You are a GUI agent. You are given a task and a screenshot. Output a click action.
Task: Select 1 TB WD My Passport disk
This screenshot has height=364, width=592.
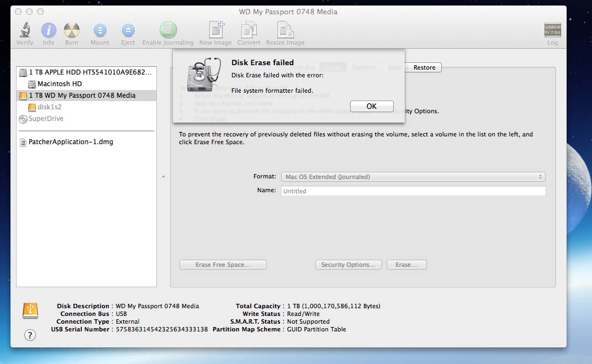tap(87, 96)
